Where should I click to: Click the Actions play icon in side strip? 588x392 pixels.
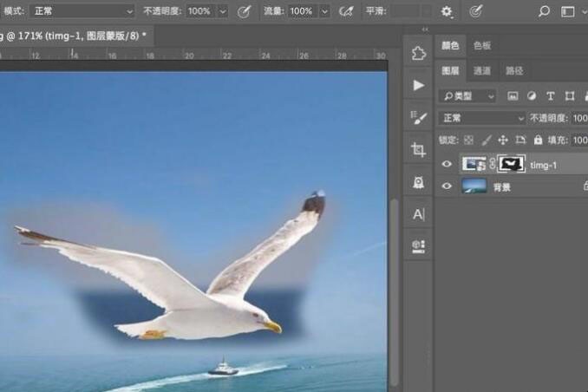pos(419,85)
